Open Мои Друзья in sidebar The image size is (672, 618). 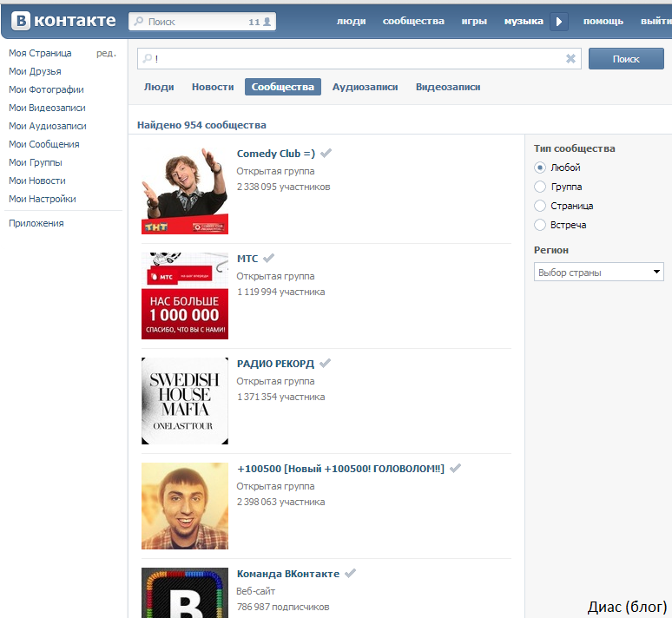pos(35,71)
